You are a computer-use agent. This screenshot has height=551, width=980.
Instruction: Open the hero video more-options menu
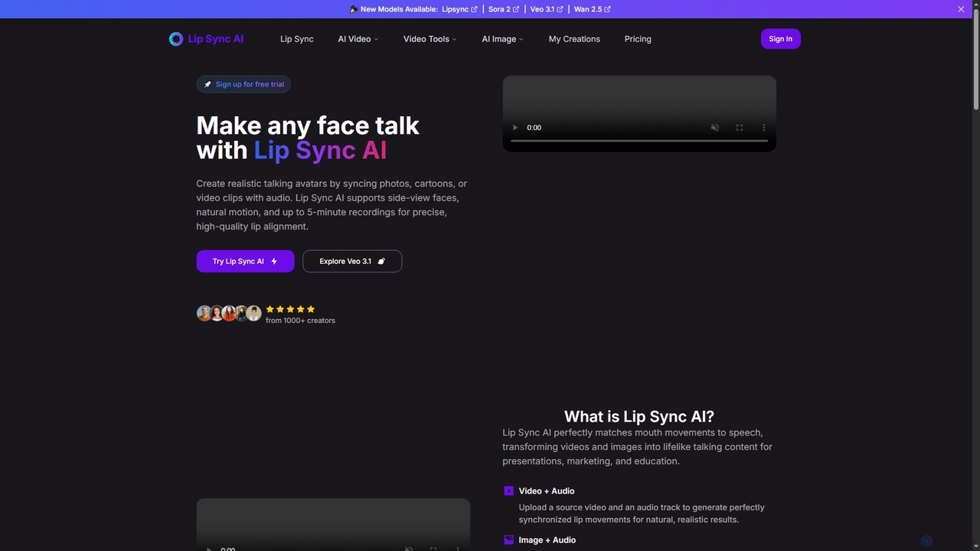click(x=763, y=128)
